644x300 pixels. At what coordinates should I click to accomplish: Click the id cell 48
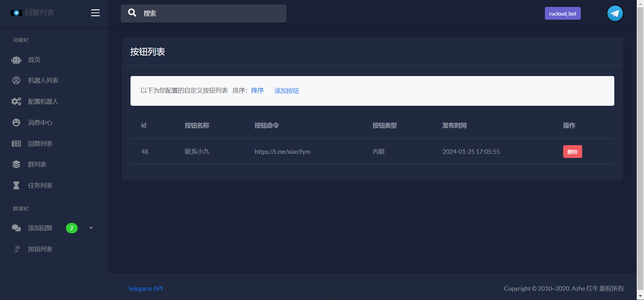pos(145,152)
